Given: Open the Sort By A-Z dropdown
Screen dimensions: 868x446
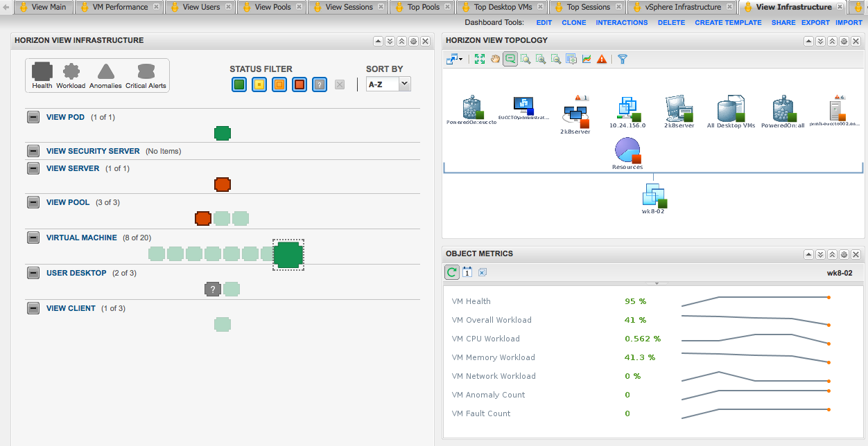Looking at the screenshot, I should point(388,84).
